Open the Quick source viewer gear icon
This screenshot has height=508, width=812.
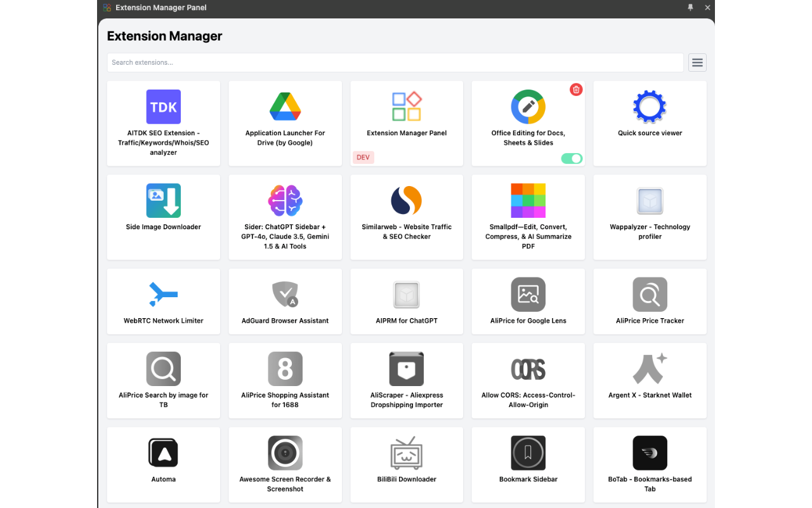[x=650, y=107]
